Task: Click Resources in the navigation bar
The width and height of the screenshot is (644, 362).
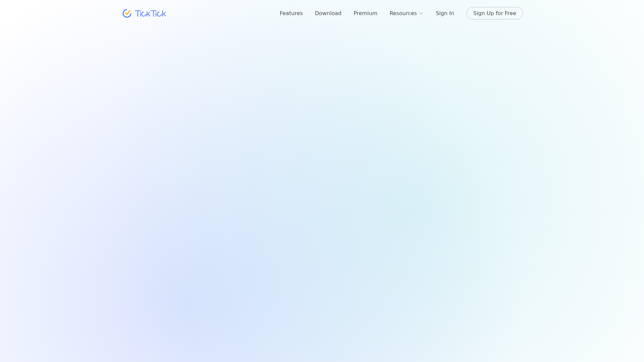Action: coord(403,13)
